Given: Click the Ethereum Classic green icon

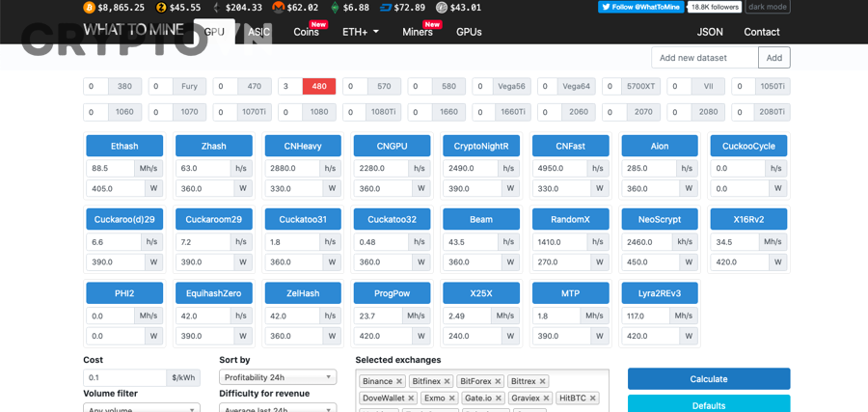Looking at the screenshot, I should pyautogui.click(x=335, y=7).
